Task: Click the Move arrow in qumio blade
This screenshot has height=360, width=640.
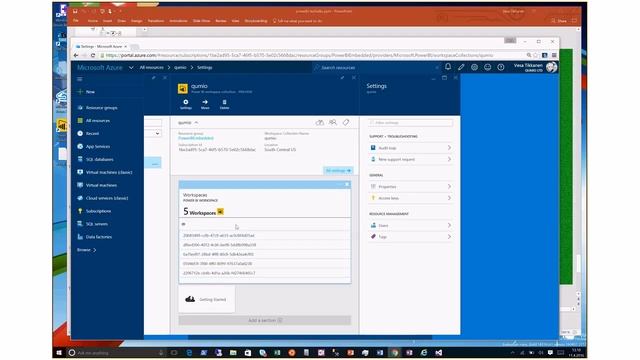Action: click(x=205, y=104)
